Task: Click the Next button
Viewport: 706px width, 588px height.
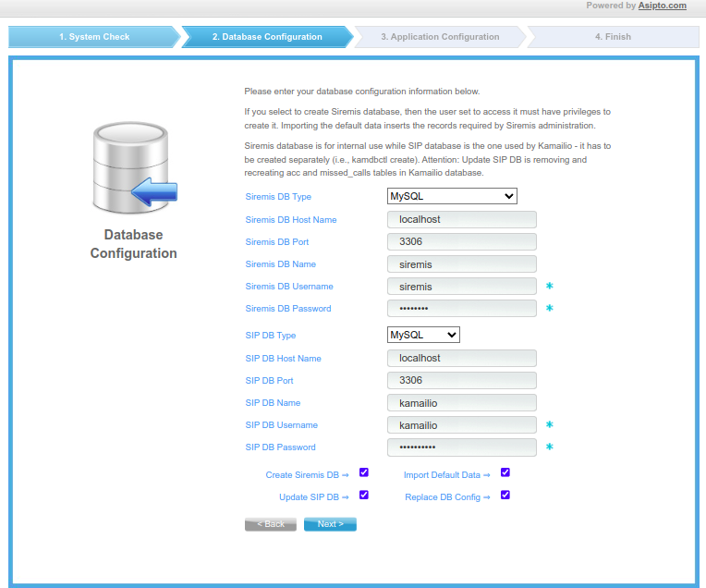Action: (330, 524)
